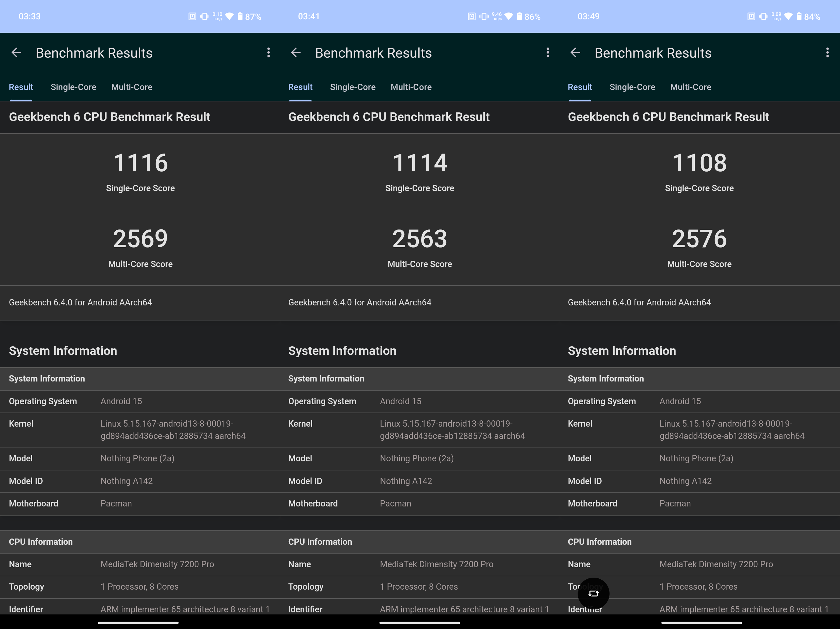
Task: Open Multi-Core tab in rightmost panel
Action: tap(690, 87)
